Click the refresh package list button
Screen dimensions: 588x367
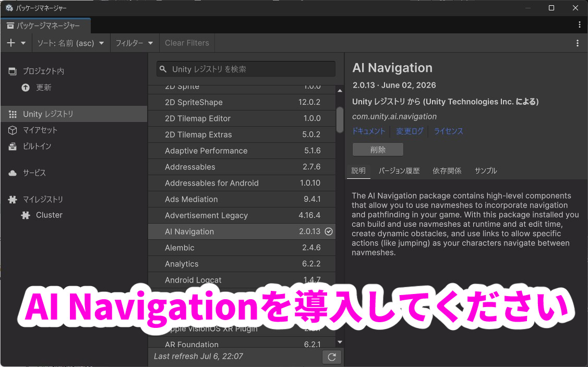(x=331, y=357)
